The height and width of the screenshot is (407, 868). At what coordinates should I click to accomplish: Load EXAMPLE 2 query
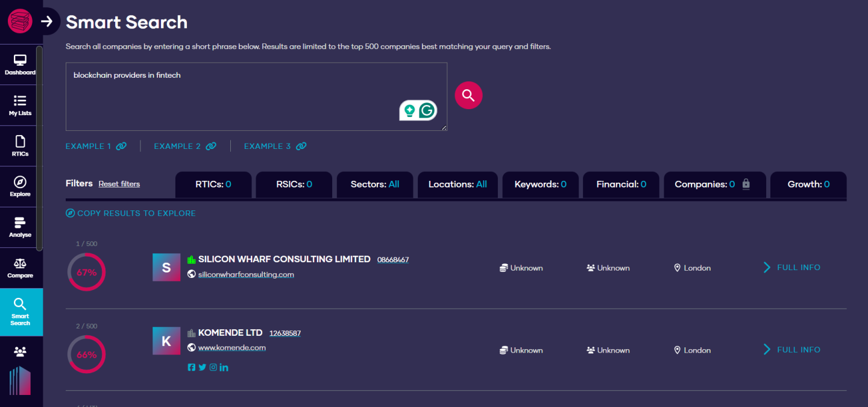point(185,146)
